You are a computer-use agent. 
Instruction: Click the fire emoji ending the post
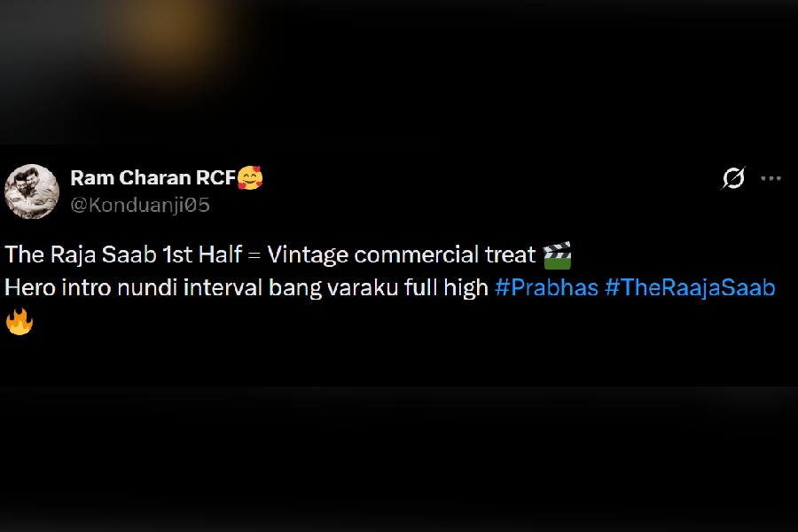point(20,322)
